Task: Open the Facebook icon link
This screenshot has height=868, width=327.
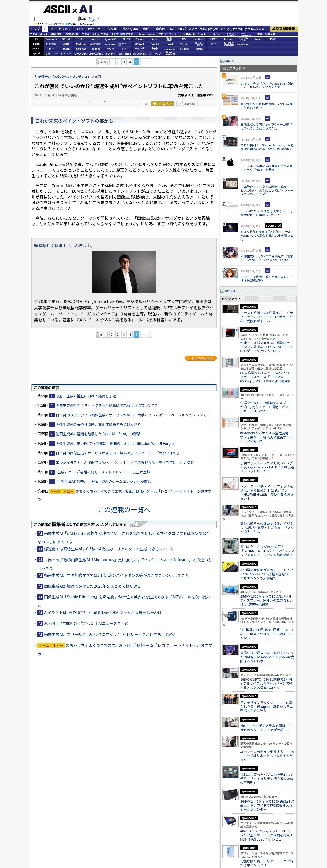Action: point(87,24)
